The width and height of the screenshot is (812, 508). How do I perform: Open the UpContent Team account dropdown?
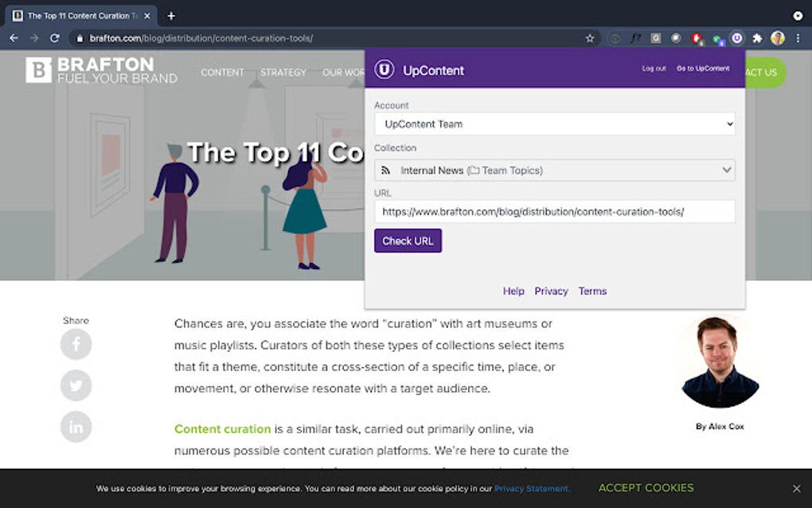coord(555,124)
